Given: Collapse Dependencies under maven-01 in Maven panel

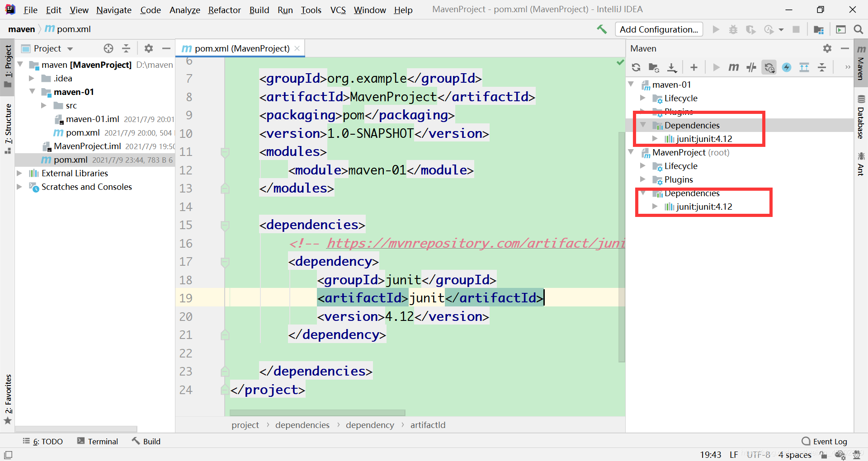Looking at the screenshot, I should point(642,125).
